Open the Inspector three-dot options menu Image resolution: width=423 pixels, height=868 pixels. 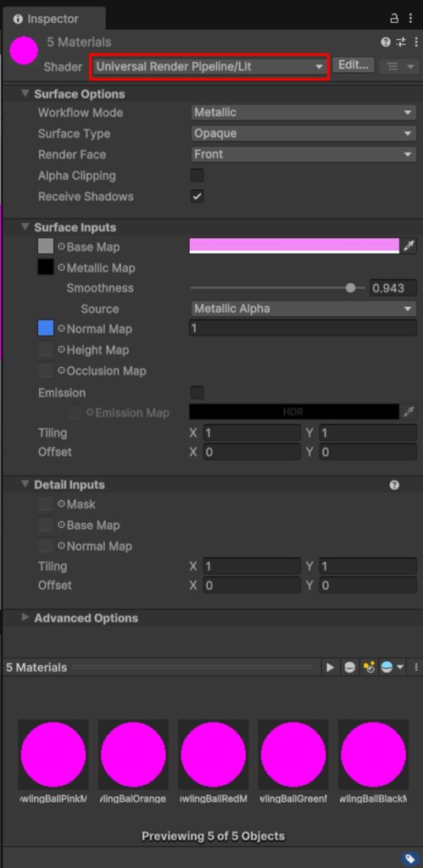[411, 19]
